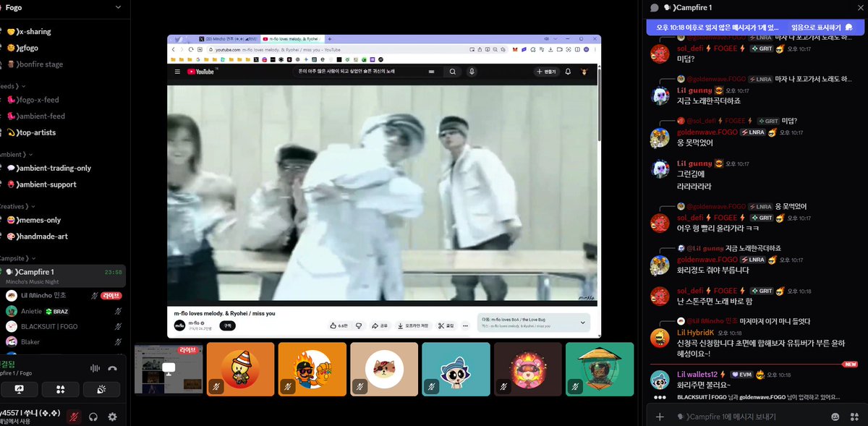Switch to the X (Mincho) browser tab
The width and height of the screenshot is (868, 426).
coord(229,38)
